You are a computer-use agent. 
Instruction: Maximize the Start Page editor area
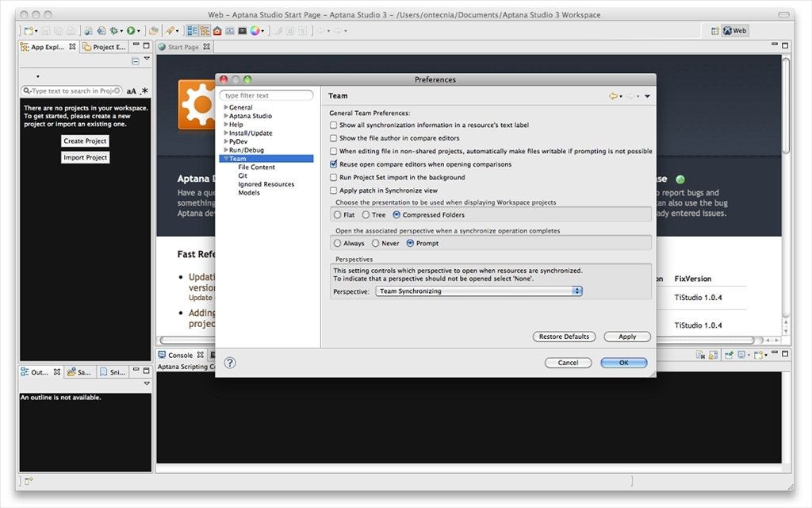[x=785, y=45]
